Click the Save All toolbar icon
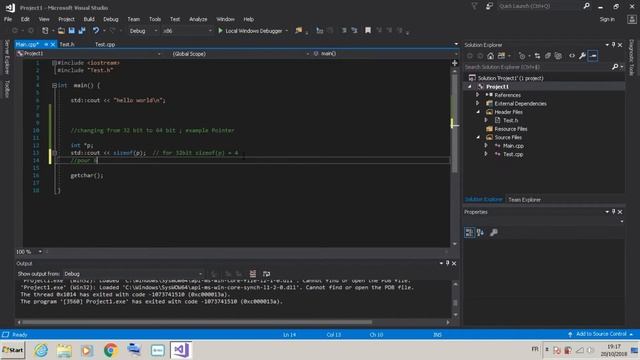This screenshot has width=640, height=360. (x=82, y=31)
